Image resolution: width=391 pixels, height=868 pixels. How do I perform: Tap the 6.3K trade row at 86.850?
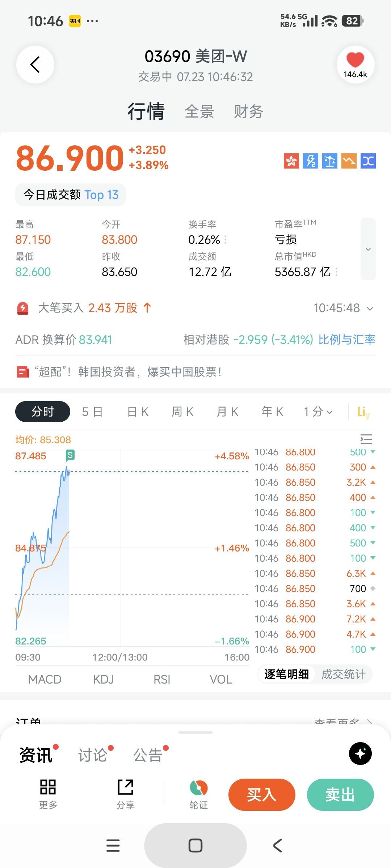[x=315, y=573]
